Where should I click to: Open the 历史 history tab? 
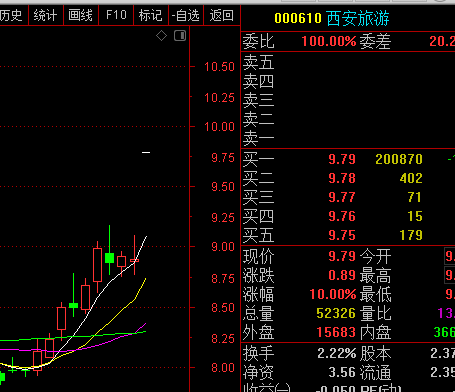click(x=11, y=15)
